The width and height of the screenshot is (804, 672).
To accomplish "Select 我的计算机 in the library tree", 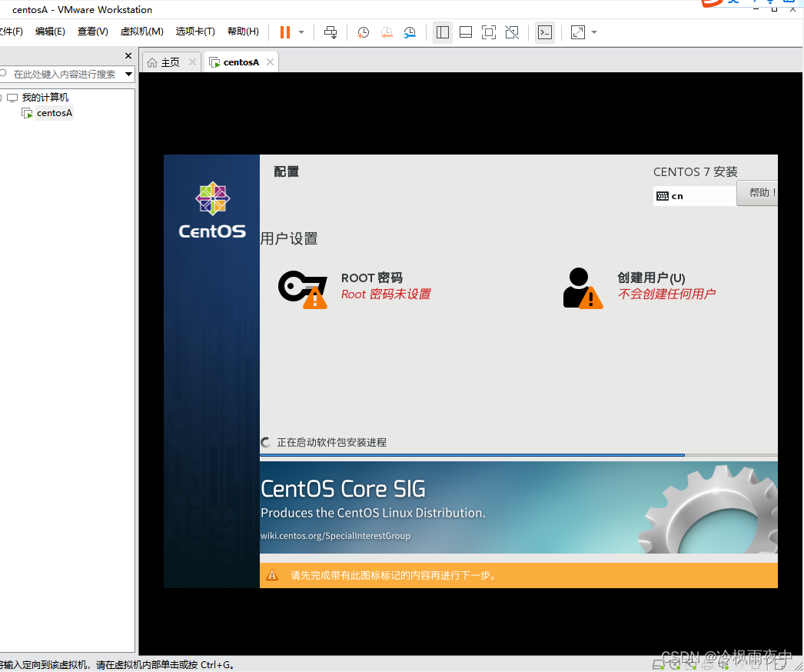I will tap(45, 98).
